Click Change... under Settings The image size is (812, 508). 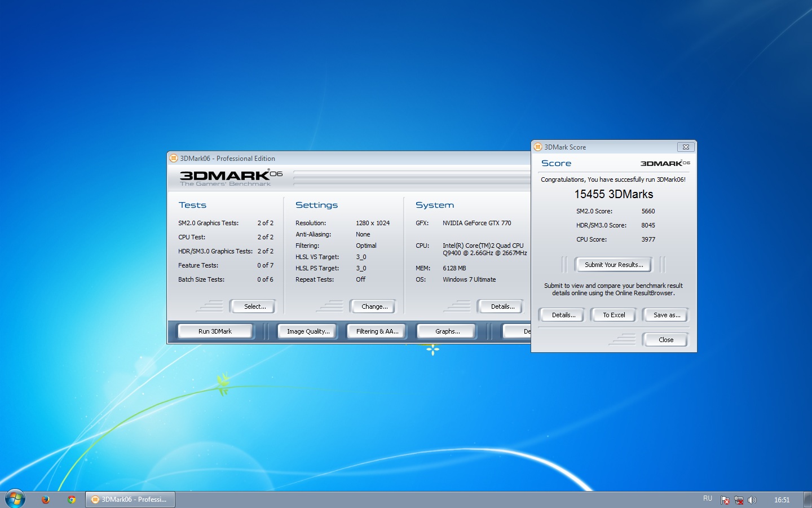point(374,306)
